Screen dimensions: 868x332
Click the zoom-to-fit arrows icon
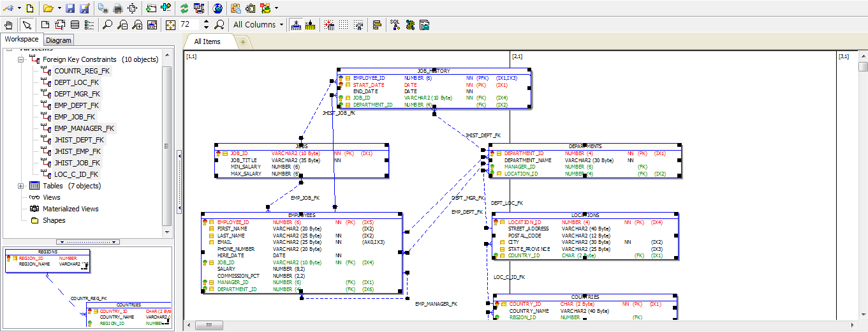[170, 25]
